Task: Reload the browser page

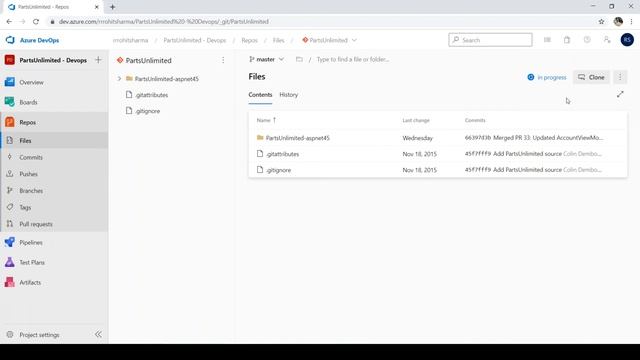Action: tap(36, 22)
